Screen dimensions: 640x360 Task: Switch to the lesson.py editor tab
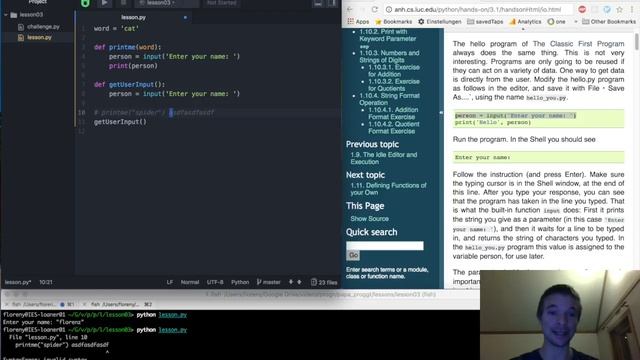[133, 18]
